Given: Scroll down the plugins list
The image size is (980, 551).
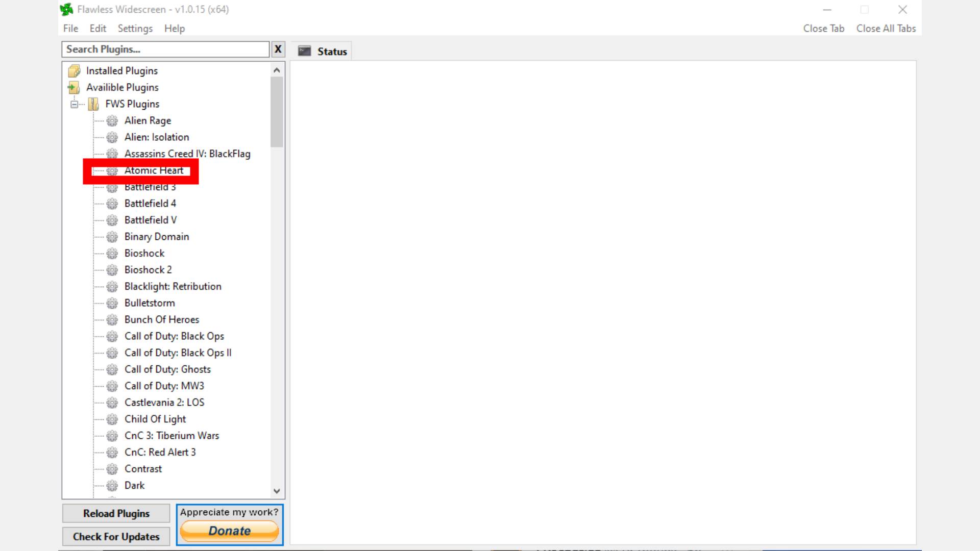Looking at the screenshot, I should pyautogui.click(x=276, y=491).
